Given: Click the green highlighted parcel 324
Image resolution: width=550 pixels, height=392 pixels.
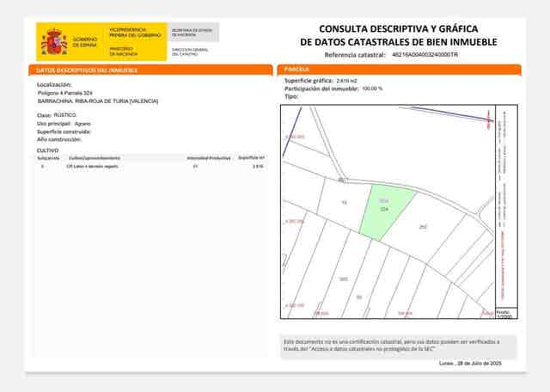Looking at the screenshot, I should click(x=382, y=211).
